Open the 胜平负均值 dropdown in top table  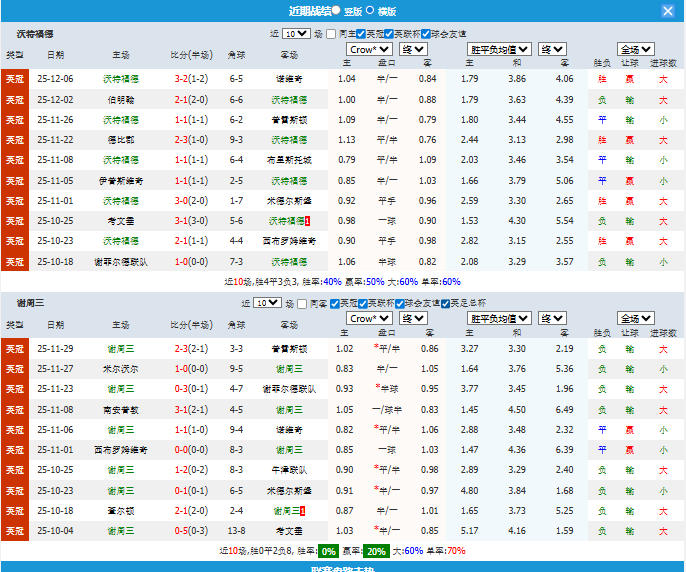tap(500, 49)
